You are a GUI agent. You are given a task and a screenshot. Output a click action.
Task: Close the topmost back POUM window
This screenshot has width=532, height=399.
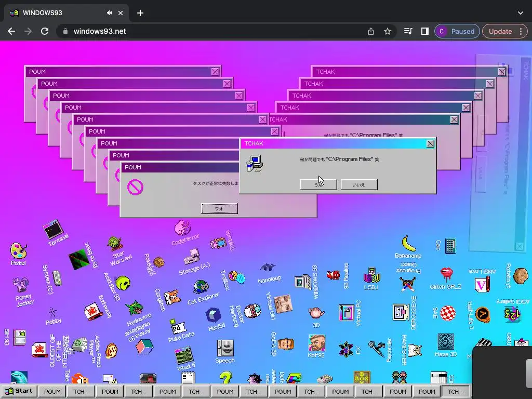coord(215,72)
